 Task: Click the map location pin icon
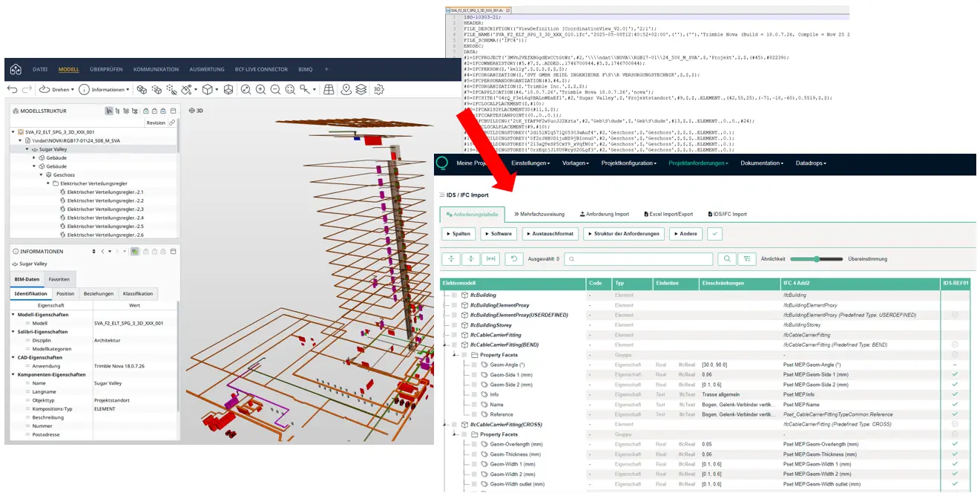[x=346, y=89]
